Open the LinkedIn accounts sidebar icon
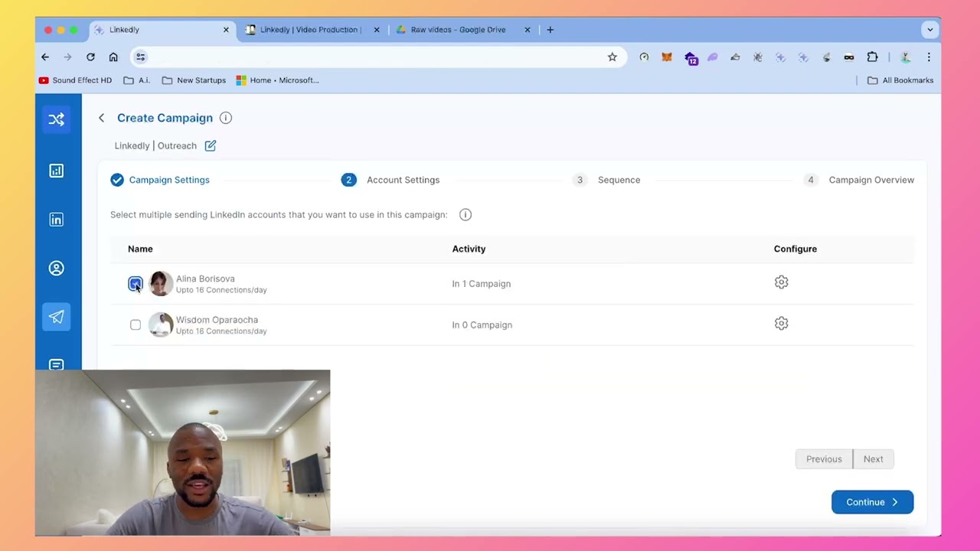Viewport: 980px width, 551px height. coord(57,220)
